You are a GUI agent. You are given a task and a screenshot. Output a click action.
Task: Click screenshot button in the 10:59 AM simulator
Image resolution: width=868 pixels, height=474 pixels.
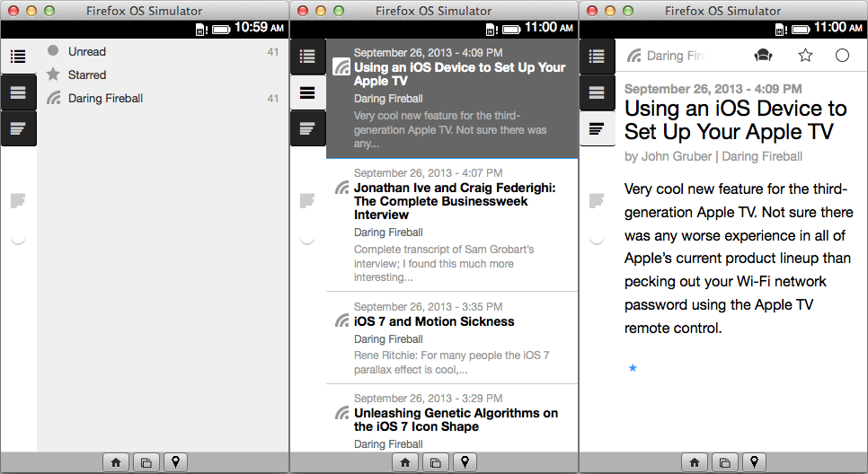pyautogui.click(x=146, y=462)
